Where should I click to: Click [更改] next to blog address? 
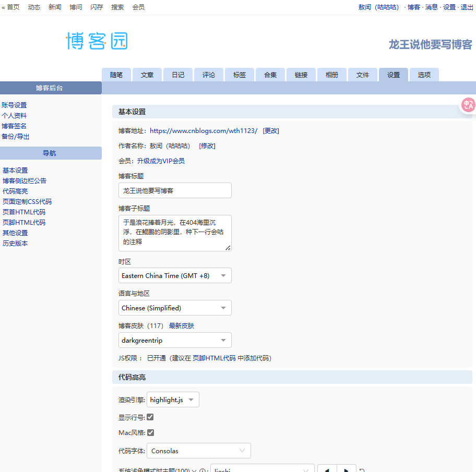(x=271, y=131)
